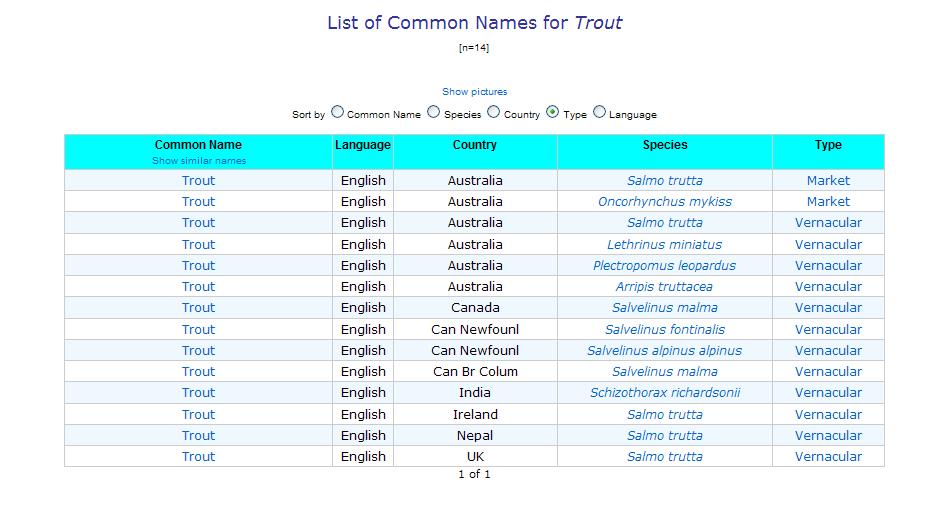This screenshot has width=945, height=522.
Task: Select the Country sort radio button
Action: (494, 113)
